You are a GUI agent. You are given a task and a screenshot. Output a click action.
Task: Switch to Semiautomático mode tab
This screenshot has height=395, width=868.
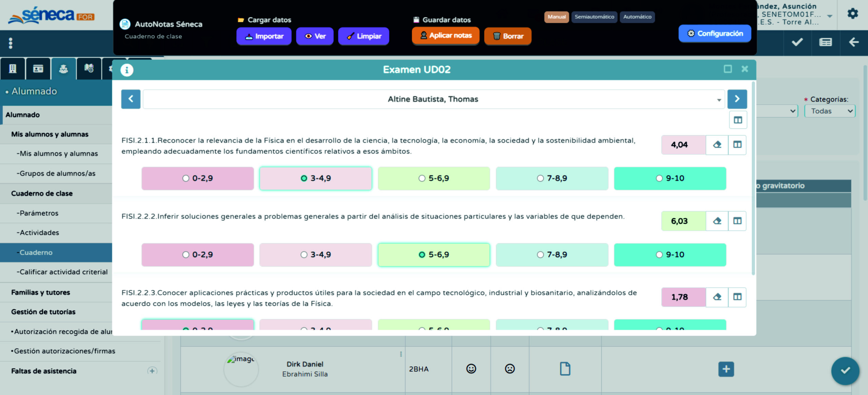tap(594, 17)
